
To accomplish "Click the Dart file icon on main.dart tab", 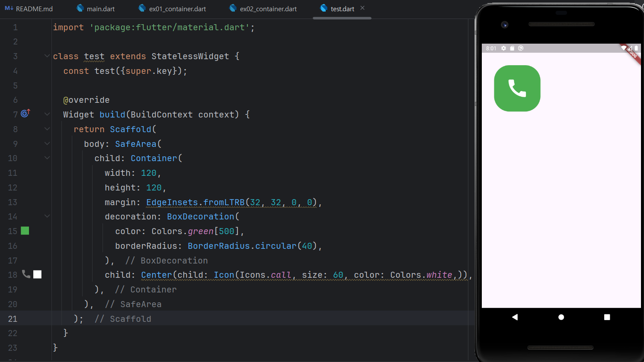I will pyautogui.click(x=80, y=8).
